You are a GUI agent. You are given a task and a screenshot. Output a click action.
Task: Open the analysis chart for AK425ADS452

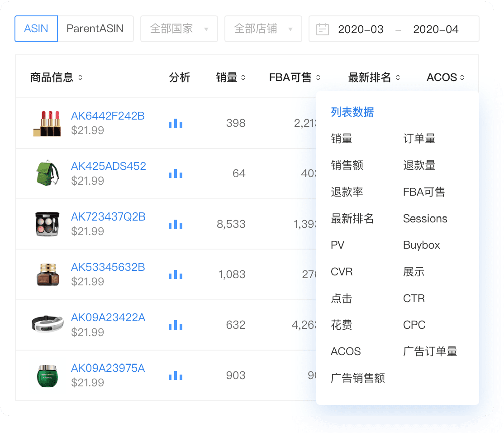click(x=176, y=173)
